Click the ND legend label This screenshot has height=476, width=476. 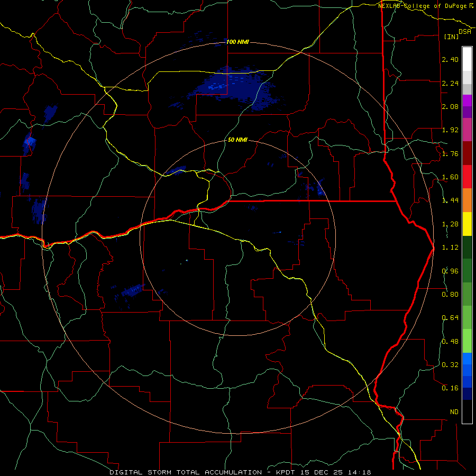coord(454,412)
